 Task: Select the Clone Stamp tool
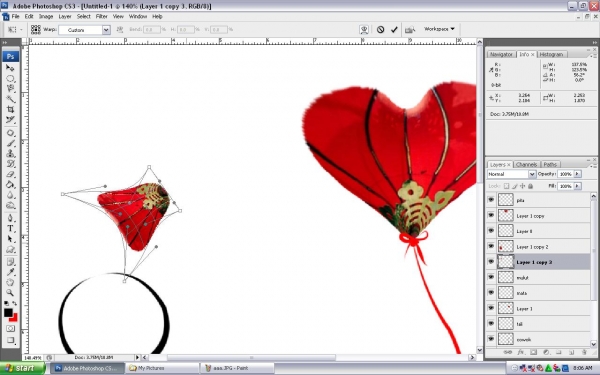(10, 153)
